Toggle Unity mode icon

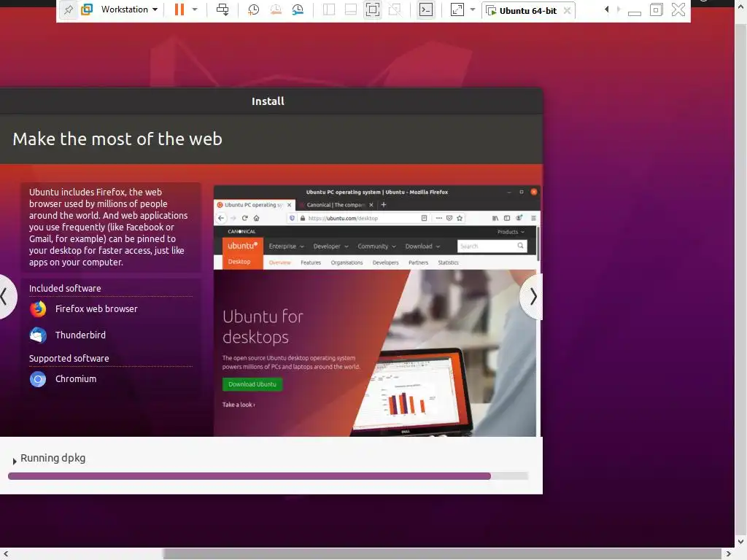pos(395,9)
